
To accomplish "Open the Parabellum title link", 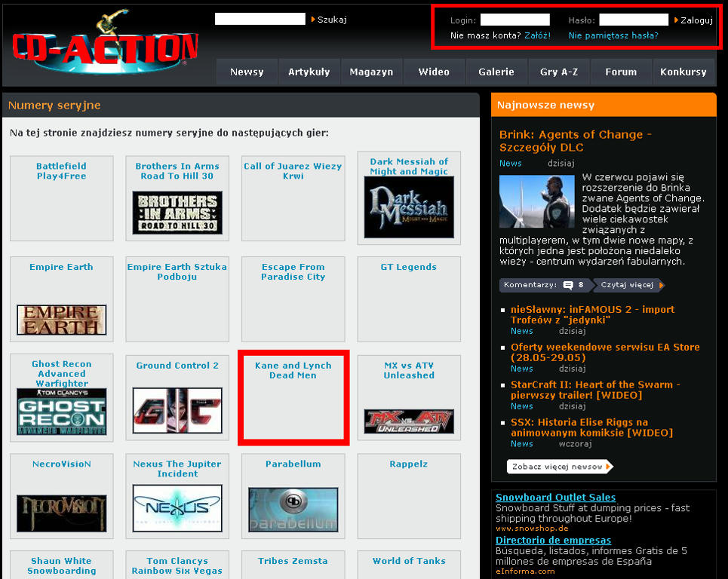I will tap(293, 464).
